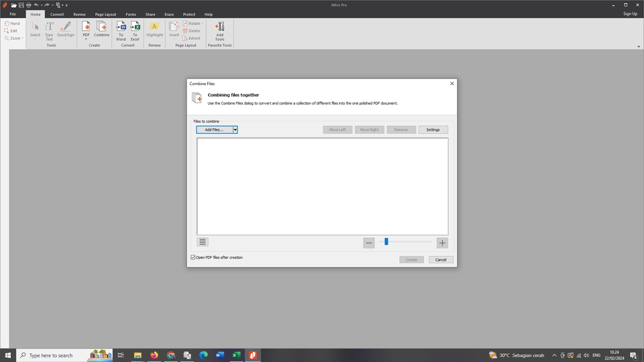
Task: Click the Remove button
Action: pos(401,129)
